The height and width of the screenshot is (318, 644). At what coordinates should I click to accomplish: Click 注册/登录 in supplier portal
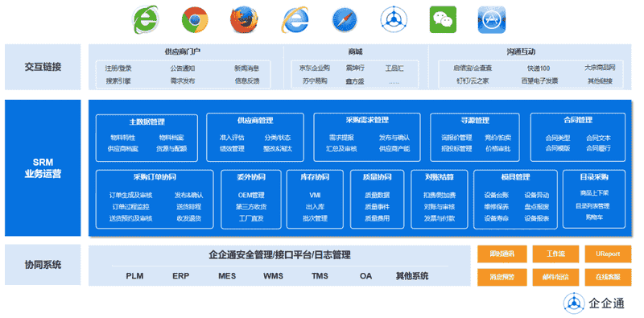(x=118, y=68)
